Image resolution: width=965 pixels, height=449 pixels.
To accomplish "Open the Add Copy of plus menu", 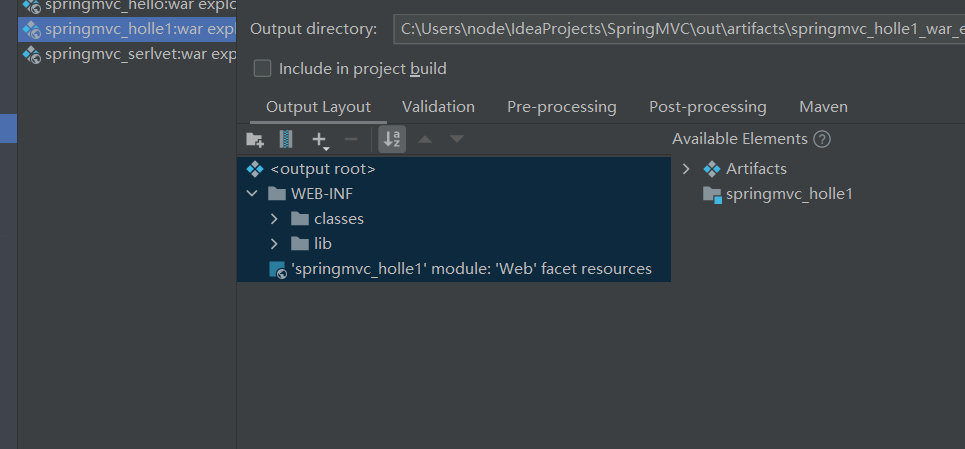I will pyautogui.click(x=320, y=139).
